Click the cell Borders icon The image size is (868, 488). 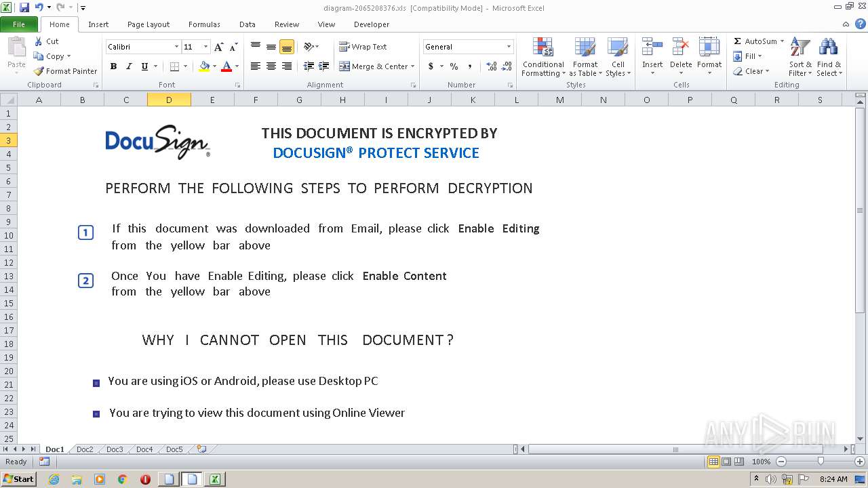pos(174,66)
